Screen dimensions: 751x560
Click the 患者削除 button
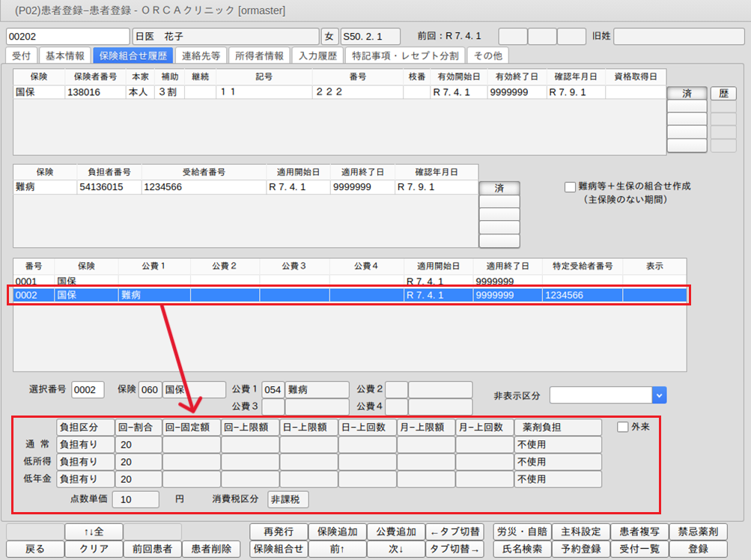[211, 549]
